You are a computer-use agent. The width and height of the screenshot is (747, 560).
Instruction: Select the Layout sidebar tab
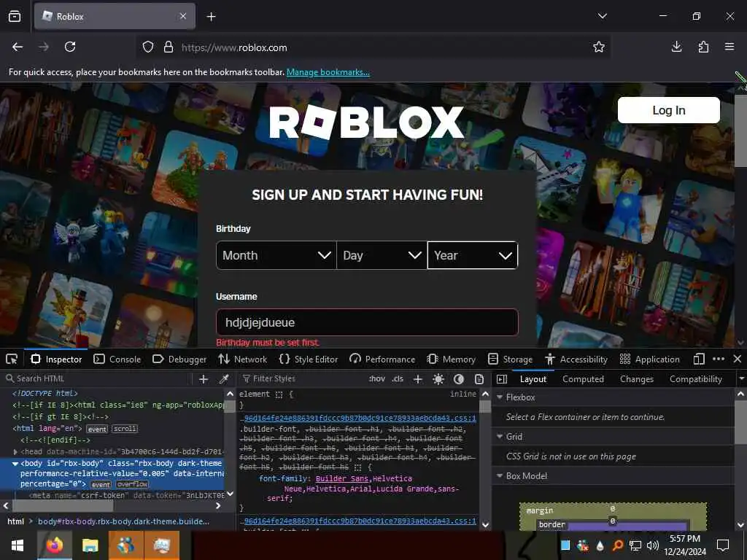533,379
